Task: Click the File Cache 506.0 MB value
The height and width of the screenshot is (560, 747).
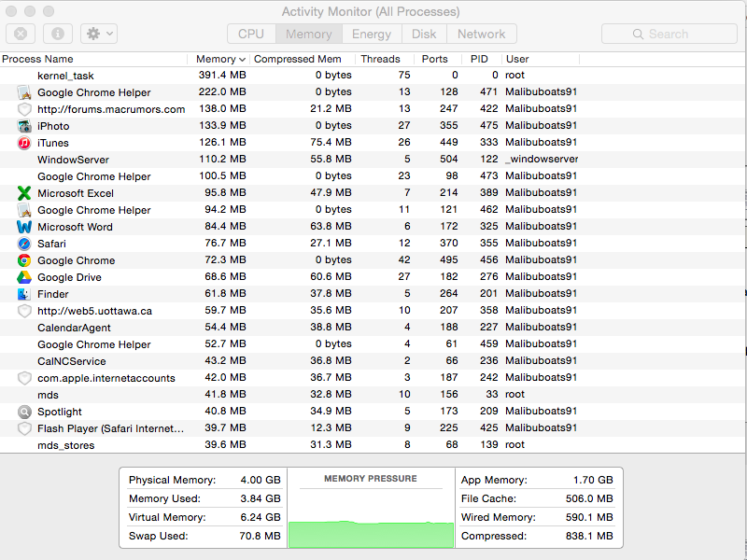Action: pyautogui.click(x=589, y=498)
